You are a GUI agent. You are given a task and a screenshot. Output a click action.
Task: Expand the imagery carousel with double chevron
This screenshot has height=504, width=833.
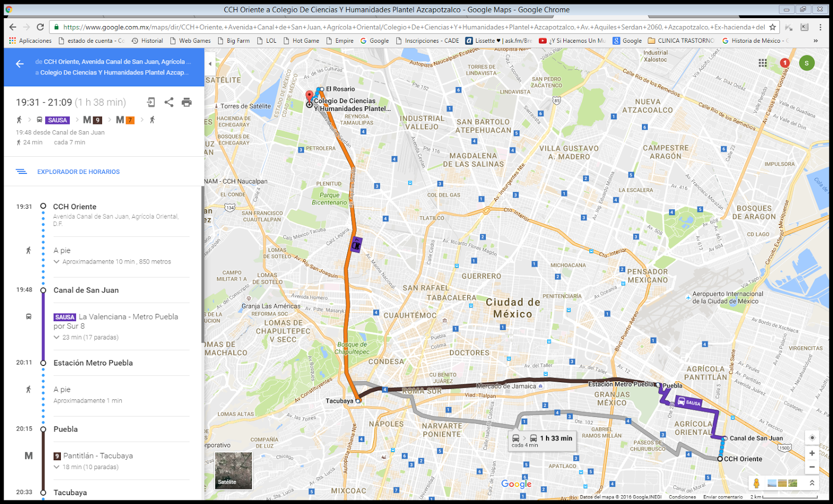(x=812, y=482)
